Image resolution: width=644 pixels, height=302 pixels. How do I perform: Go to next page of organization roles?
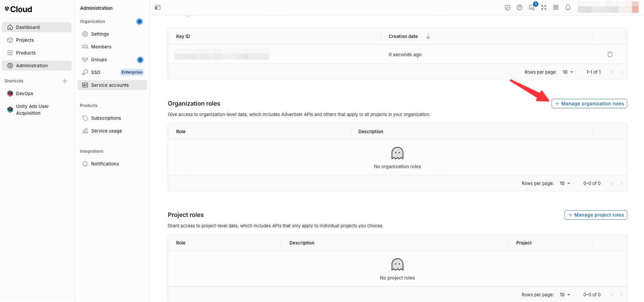point(621,184)
